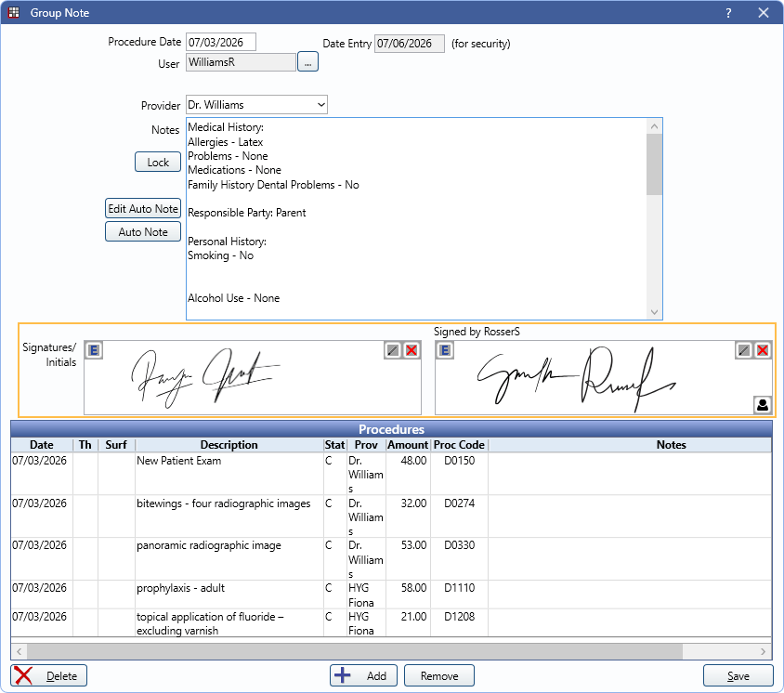The image size is (784, 693).
Task: Click the procedures scroll left arrow
Action: click(x=19, y=651)
